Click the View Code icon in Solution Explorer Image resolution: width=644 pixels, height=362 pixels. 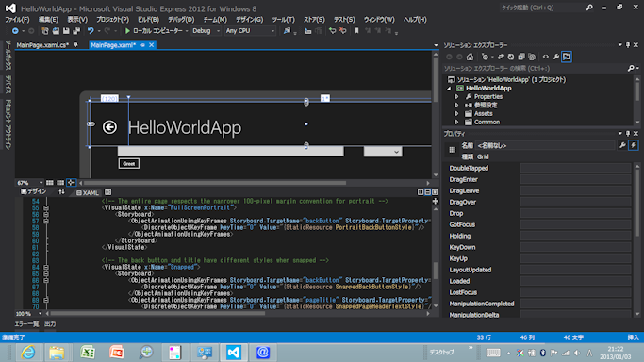(x=545, y=57)
